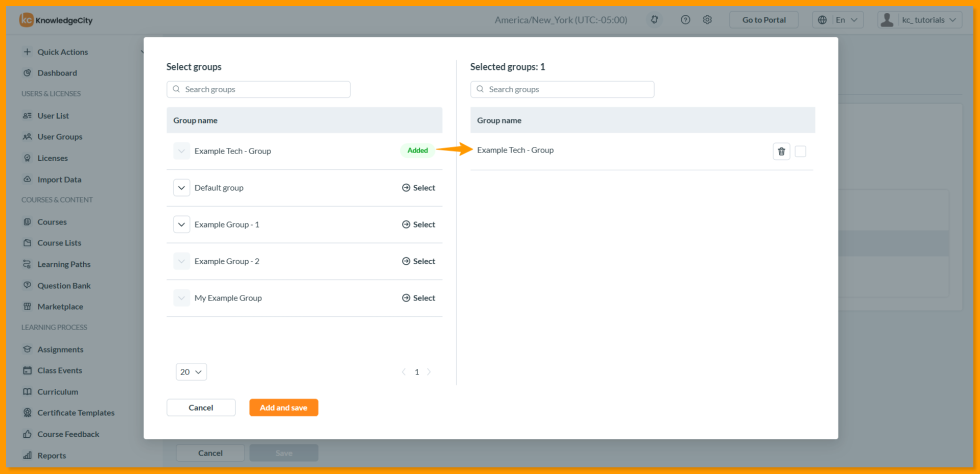Expand the Example Group - 2 chevron
The height and width of the screenshot is (474, 980).
181,261
